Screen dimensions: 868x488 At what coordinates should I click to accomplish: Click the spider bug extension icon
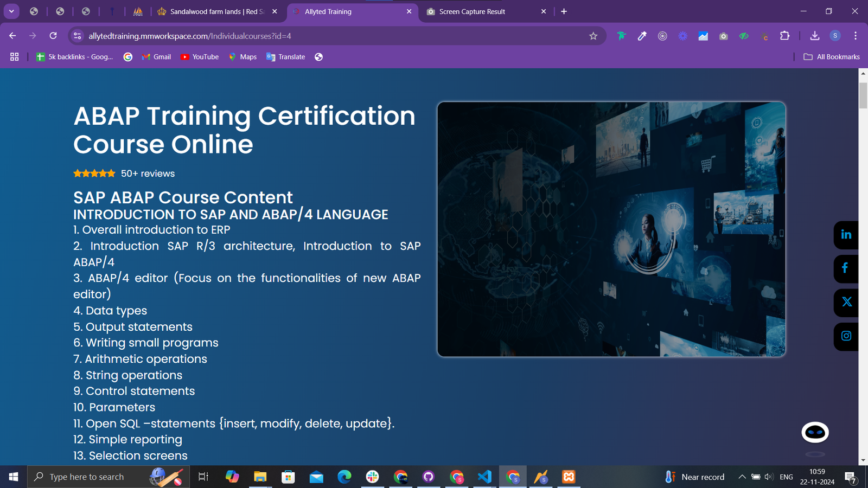[764, 36]
